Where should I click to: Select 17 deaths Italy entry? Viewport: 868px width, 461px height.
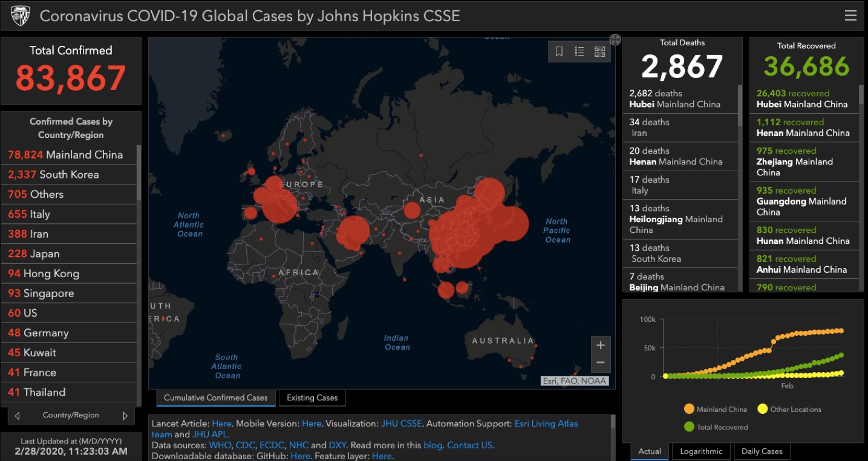click(680, 185)
